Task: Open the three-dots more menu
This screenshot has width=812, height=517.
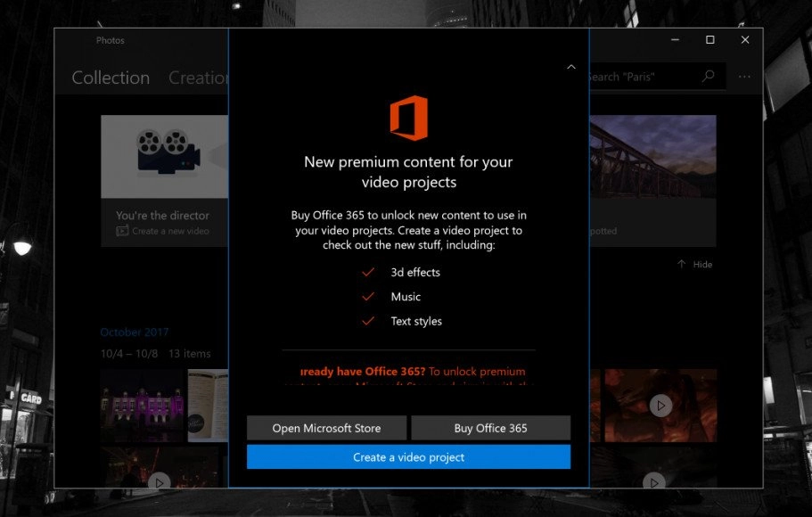Action: tap(744, 77)
